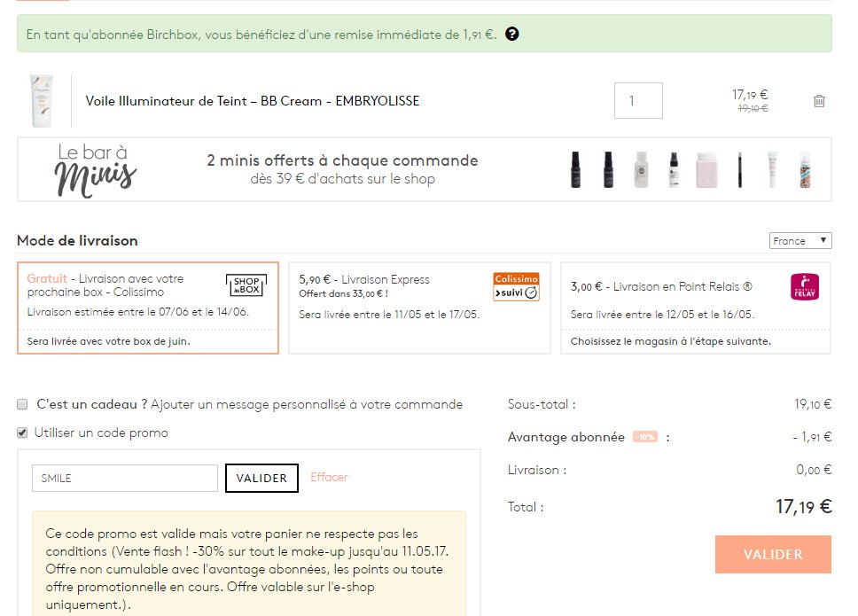Choose the 3,00 € Point Relais delivery
The width and height of the screenshot is (858, 616).
click(696, 308)
